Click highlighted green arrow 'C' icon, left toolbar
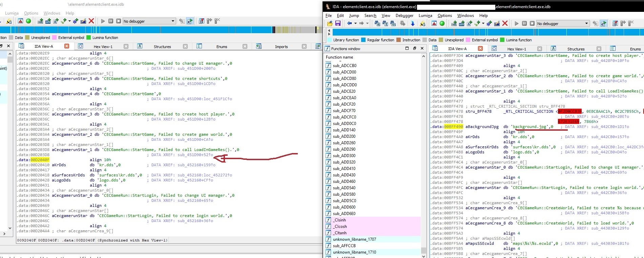 [190, 21]
